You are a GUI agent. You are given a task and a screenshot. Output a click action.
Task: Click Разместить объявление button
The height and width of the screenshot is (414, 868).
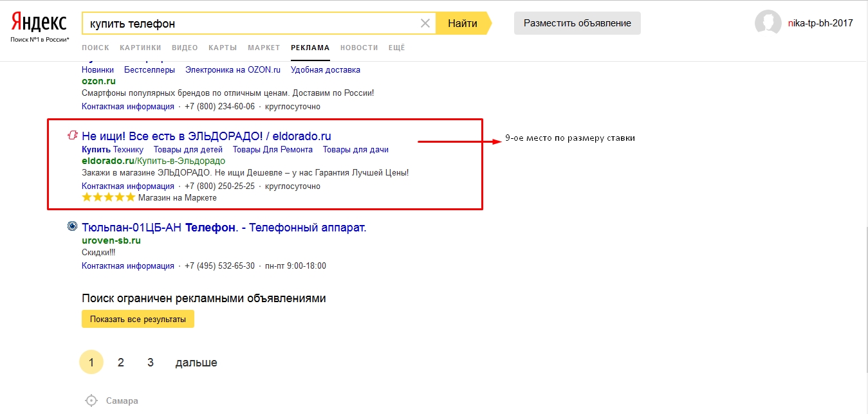[577, 23]
